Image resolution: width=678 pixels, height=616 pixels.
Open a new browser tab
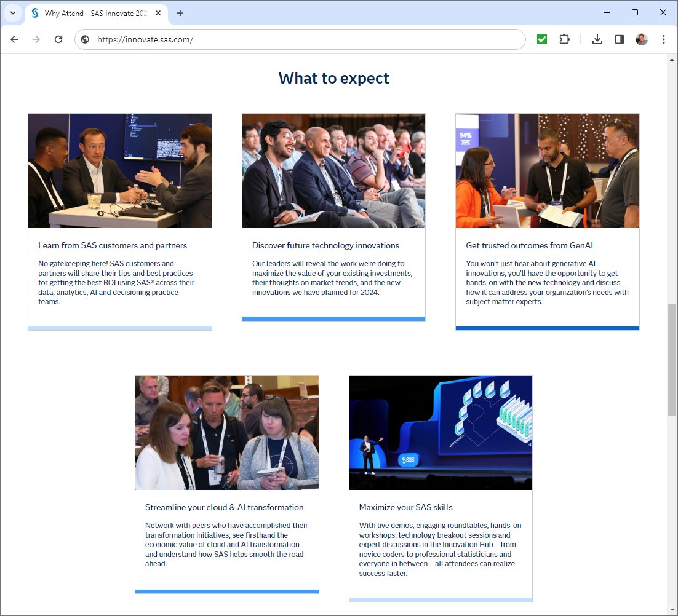coord(180,13)
